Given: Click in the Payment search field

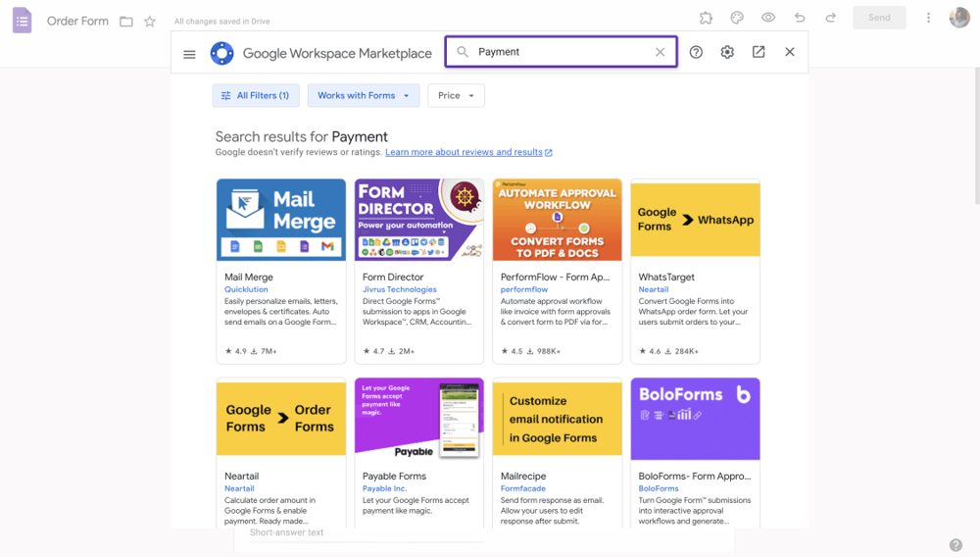Looking at the screenshot, I should [562, 52].
